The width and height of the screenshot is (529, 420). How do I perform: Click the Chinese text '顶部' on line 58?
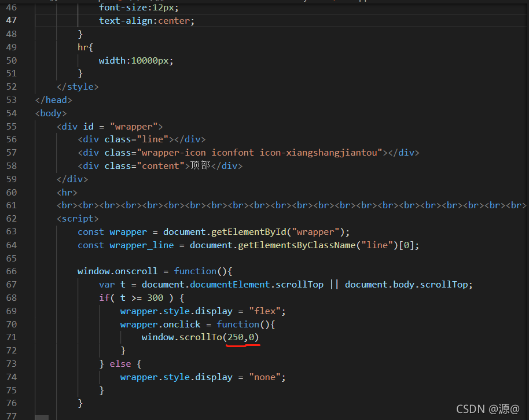[200, 165]
